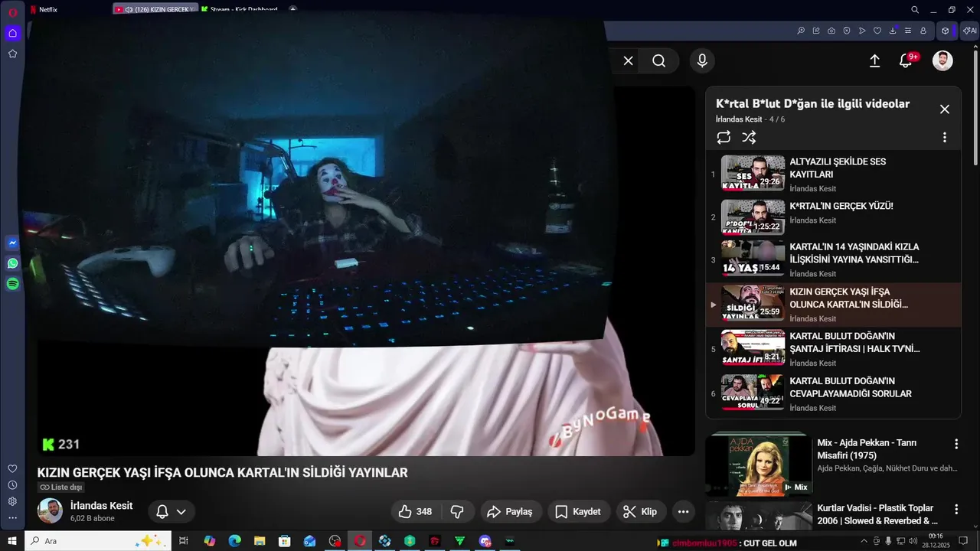
Task: Open history clock icon in Opera sidebar
Action: (x=12, y=485)
